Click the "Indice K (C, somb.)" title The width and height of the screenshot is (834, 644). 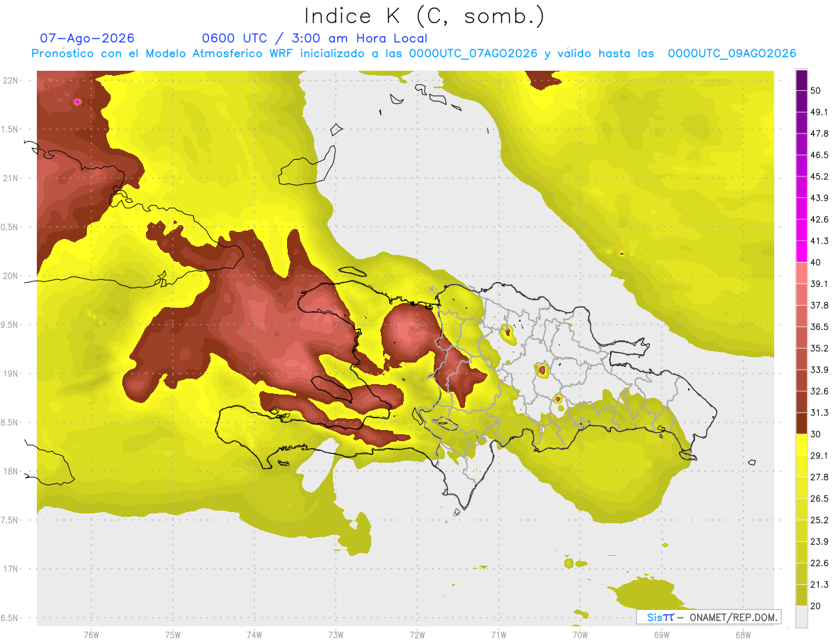coord(424,16)
